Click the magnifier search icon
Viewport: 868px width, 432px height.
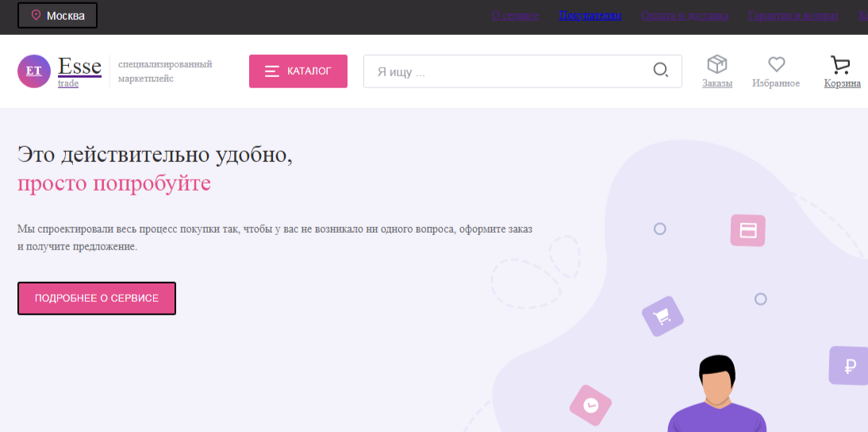pos(661,71)
